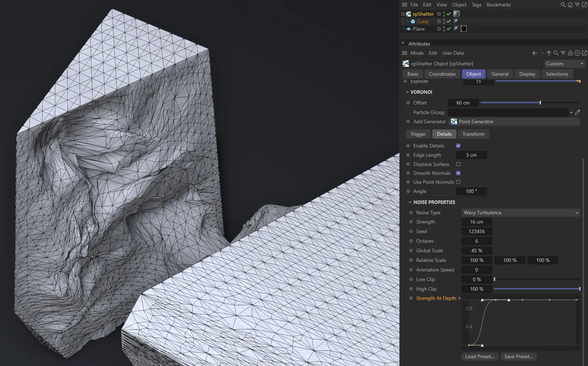Disable the Enable Details checkbox

(x=458, y=146)
